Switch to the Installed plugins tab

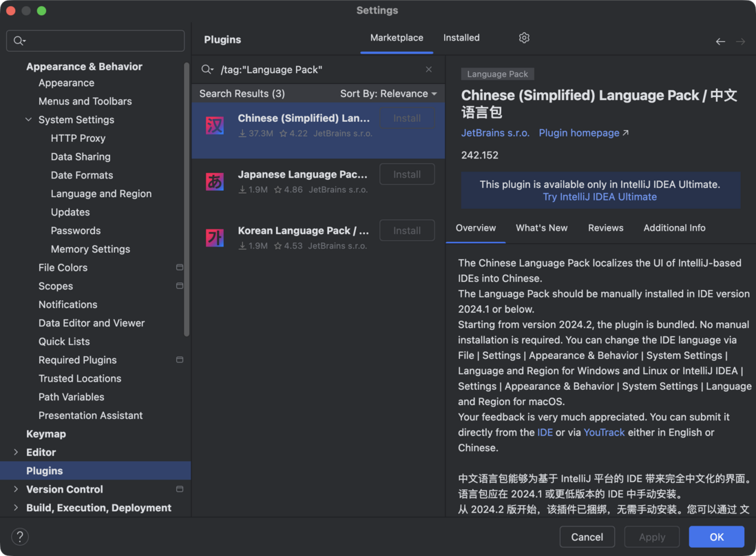pyautogui.click(x=461, y=38)
